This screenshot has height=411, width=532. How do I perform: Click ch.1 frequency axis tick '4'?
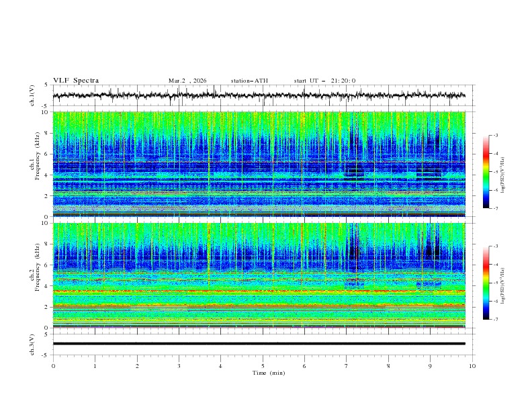coord(46,175)
